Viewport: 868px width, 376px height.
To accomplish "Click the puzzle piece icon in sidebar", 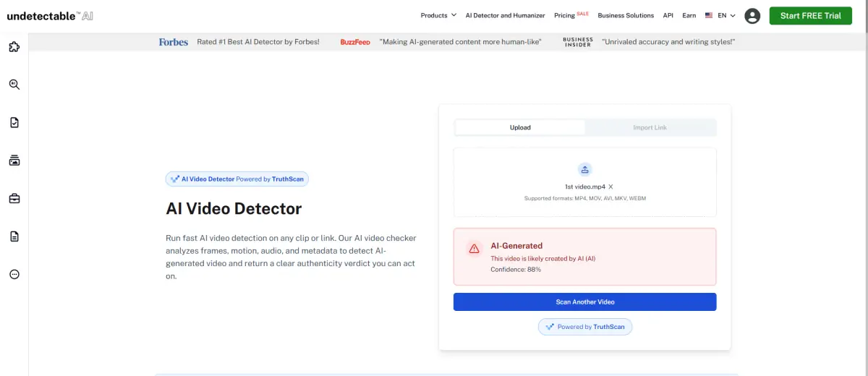I will 14,47.
